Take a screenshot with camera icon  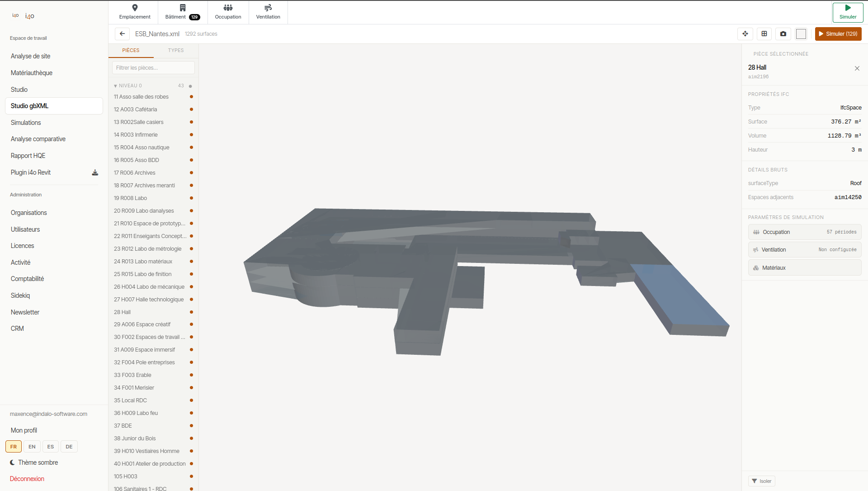point(783,34)
